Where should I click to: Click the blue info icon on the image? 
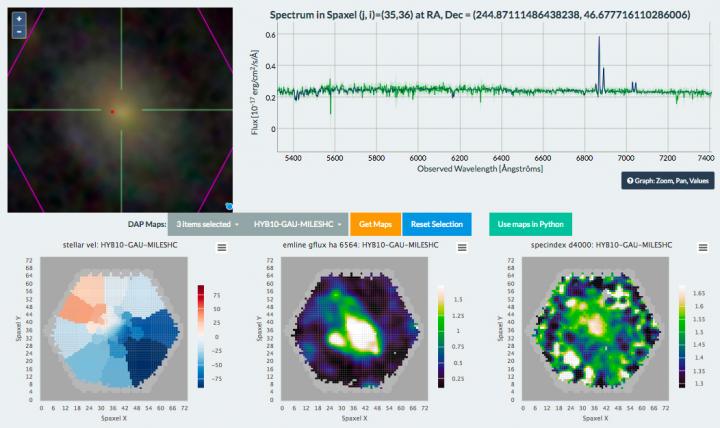(x=229, y=206)
